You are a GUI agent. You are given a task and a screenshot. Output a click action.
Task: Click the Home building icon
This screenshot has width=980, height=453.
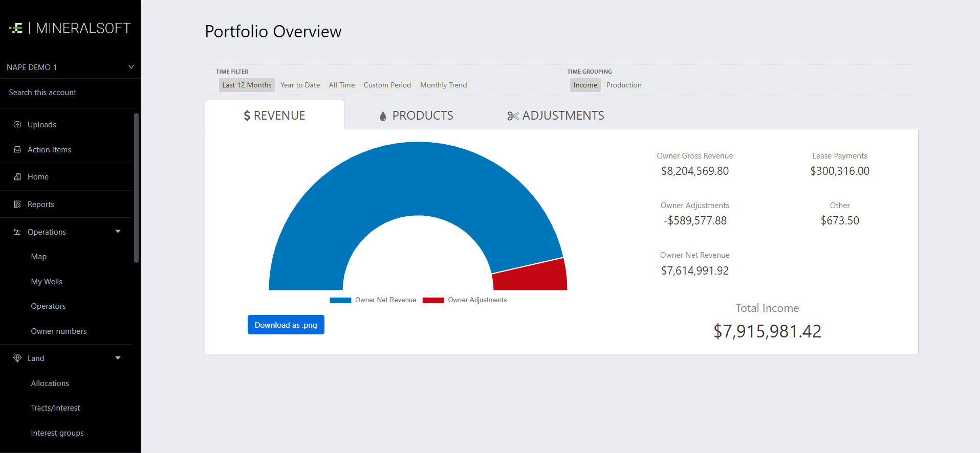pos(17,177)
